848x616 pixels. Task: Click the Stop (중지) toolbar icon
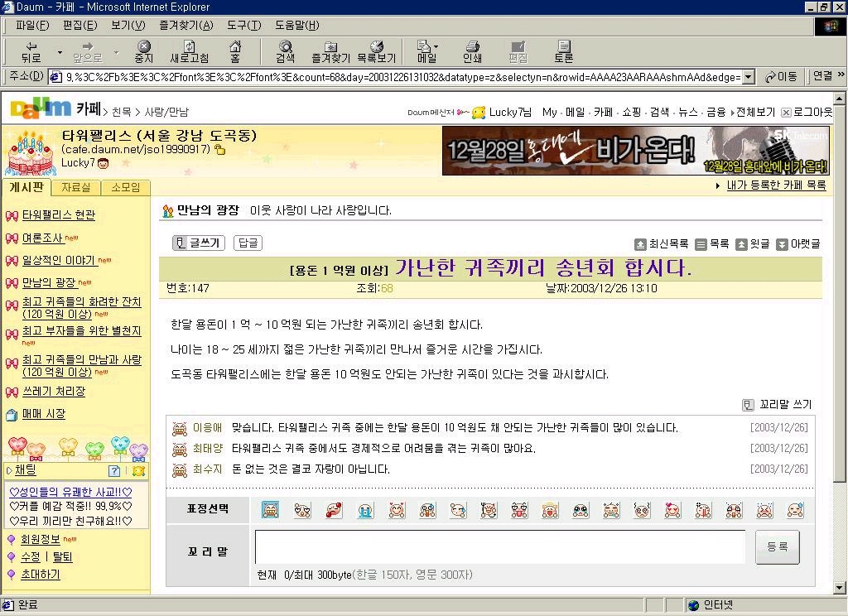point(144,51)
